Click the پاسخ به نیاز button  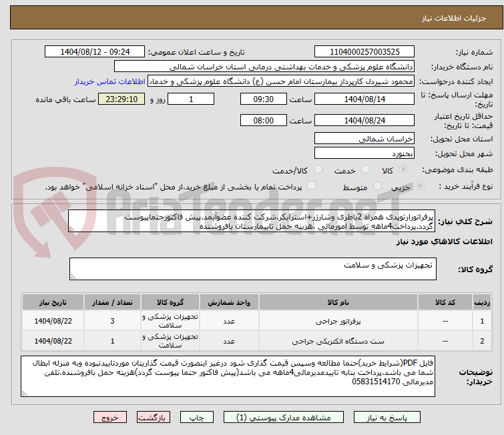[x=387, y=418]
